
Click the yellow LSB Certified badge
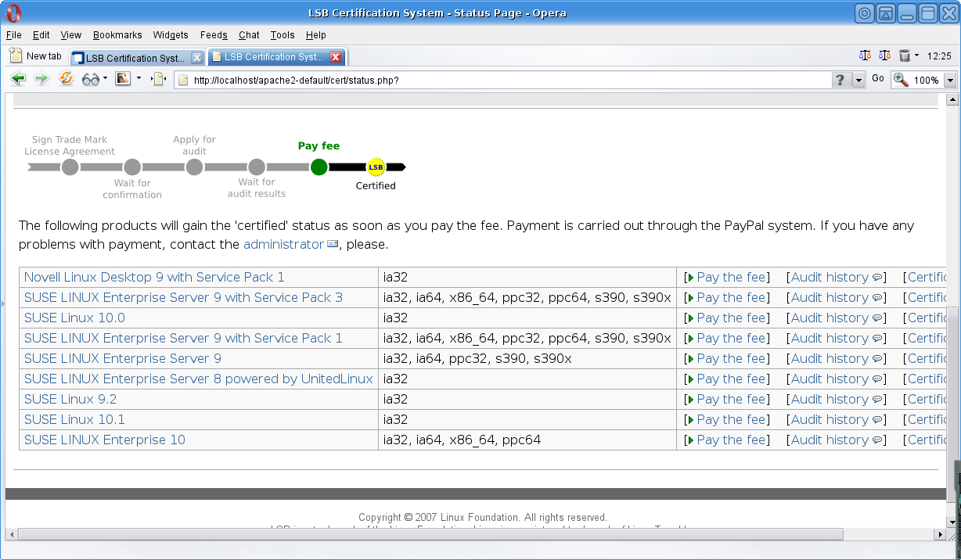click(x=376, y=167)
